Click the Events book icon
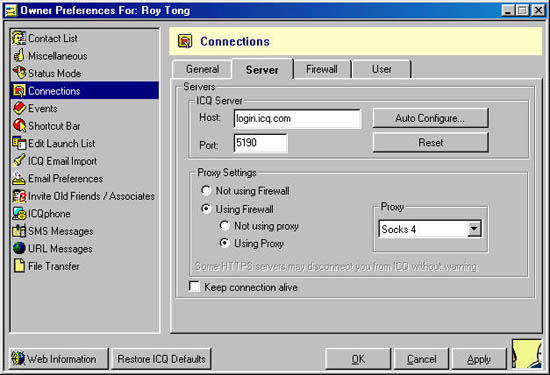The image size is (550, 375). pyautogui.click(x=19, y=108)
